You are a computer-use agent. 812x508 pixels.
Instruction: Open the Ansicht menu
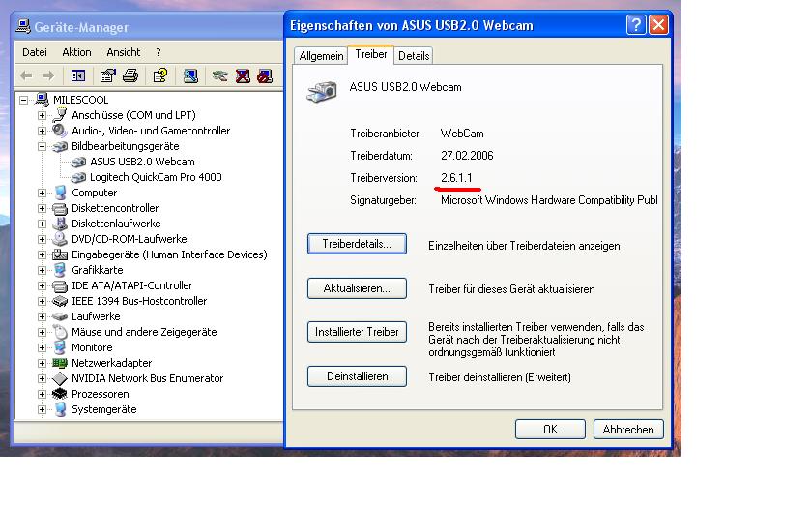(124, 52)
